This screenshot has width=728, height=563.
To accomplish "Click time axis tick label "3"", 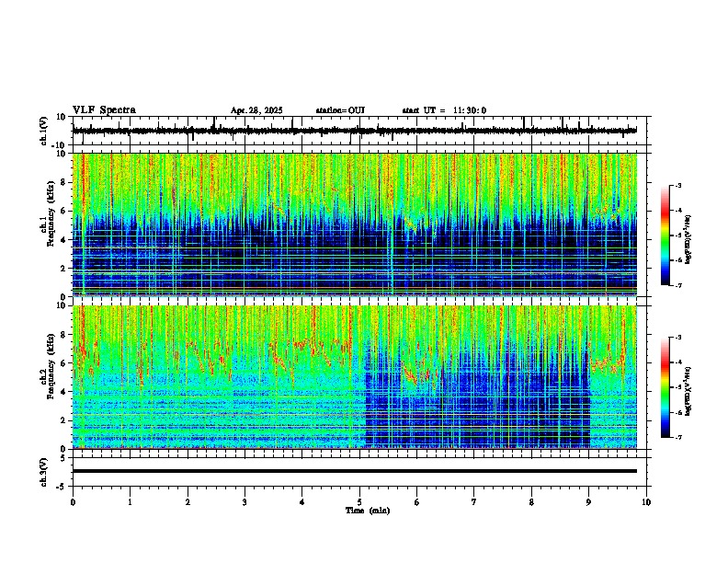I will coord(245,502).
